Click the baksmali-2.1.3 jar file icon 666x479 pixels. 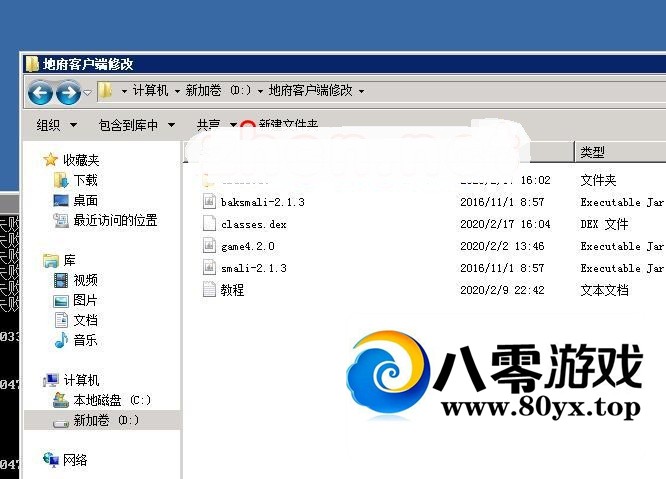(209, 202)
